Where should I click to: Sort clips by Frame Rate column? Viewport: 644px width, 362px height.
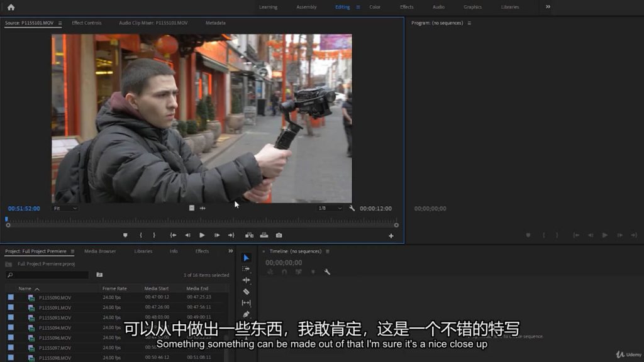point(114,288)
